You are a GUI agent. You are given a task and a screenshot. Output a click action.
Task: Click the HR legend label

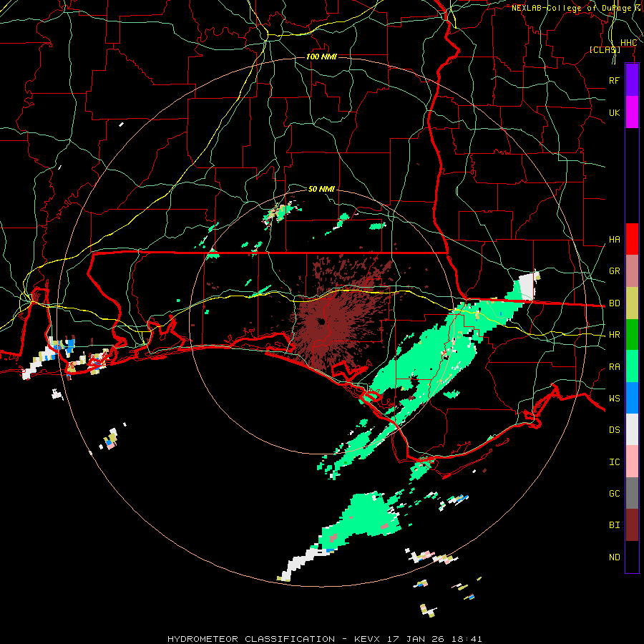point(614,335)
